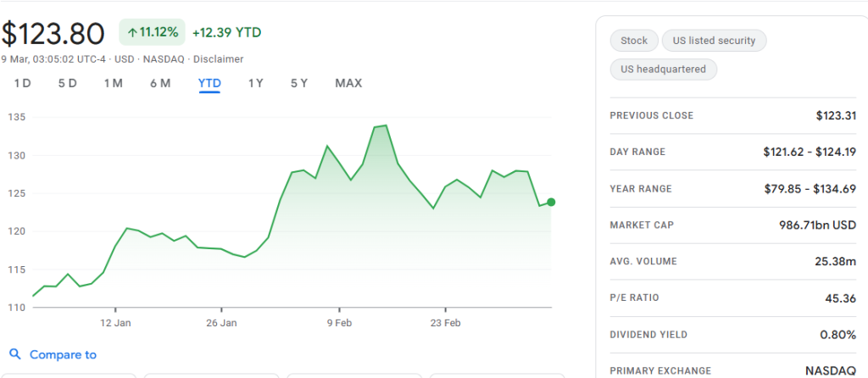
Task: Click the $123.31 previous close value
Action: pos(836,115)
